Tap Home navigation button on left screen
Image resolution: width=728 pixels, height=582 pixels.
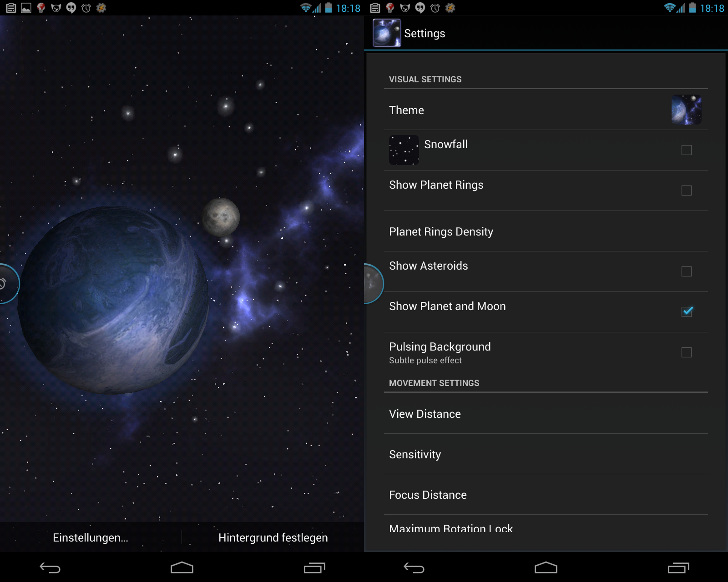point(182,567)
